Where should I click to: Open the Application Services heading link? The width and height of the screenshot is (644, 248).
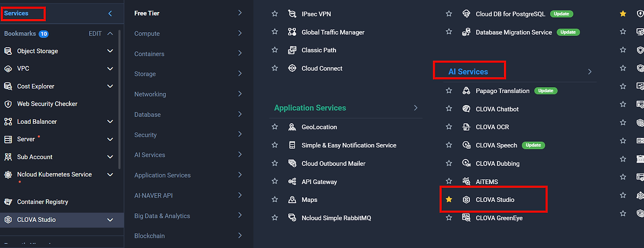[x=310, y=108]
